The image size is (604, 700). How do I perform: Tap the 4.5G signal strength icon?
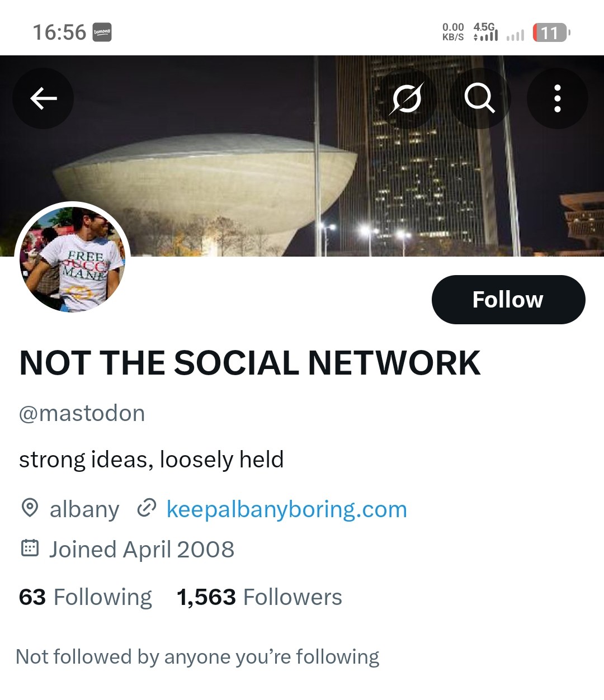point(485,32)
